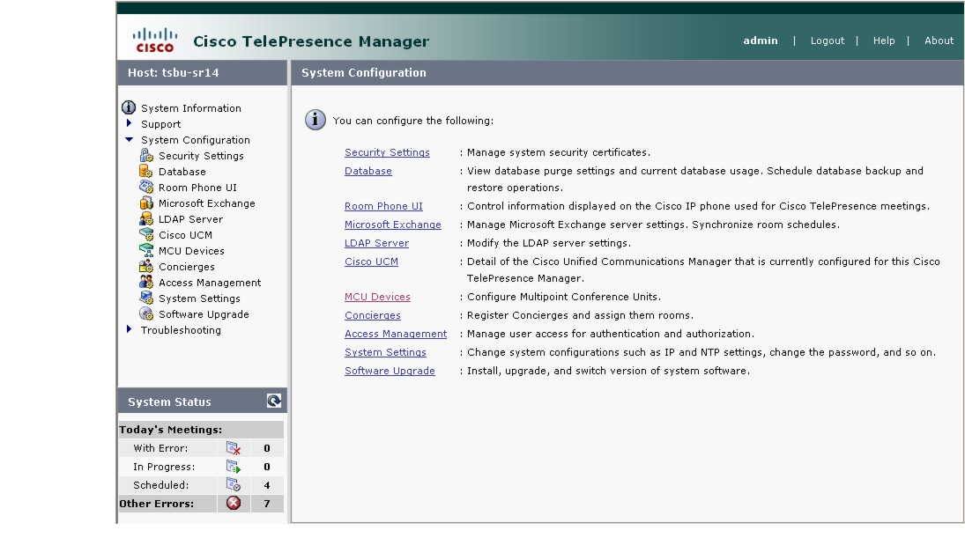
Task: Open the Database link in main pane
Action: pyautogui.click(x=368, y=171)
